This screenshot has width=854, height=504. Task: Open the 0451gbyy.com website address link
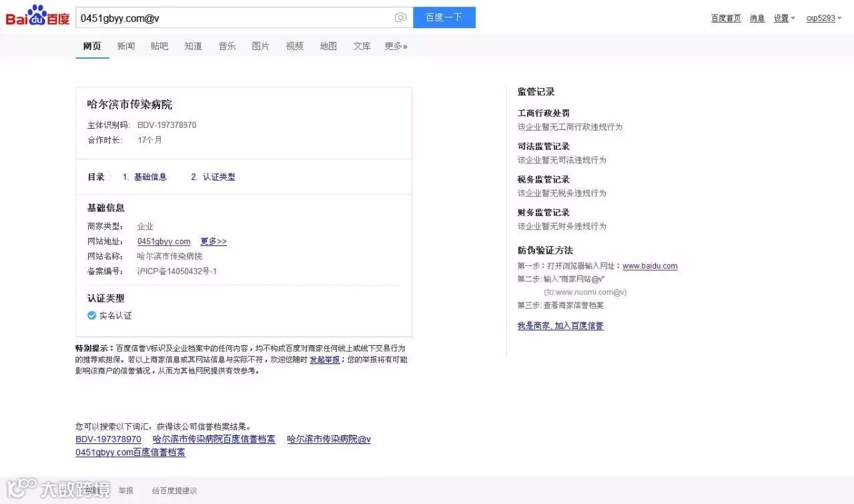(164, 241)
